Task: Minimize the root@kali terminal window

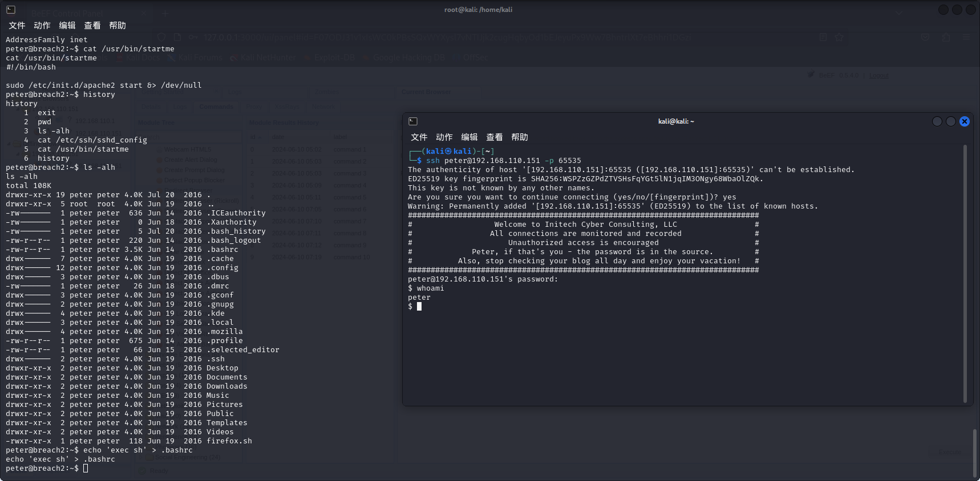Action: (943, 10)
